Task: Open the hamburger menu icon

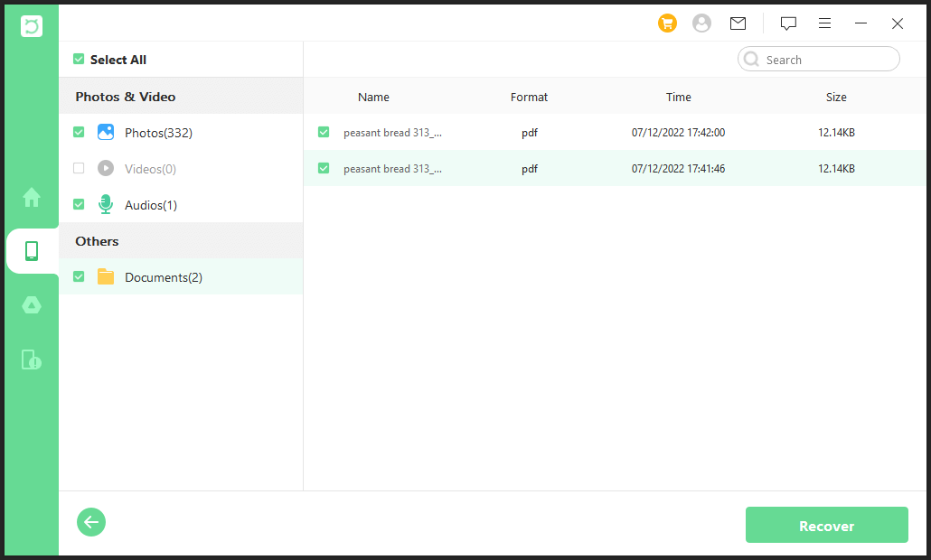Action: coord(824,23)
